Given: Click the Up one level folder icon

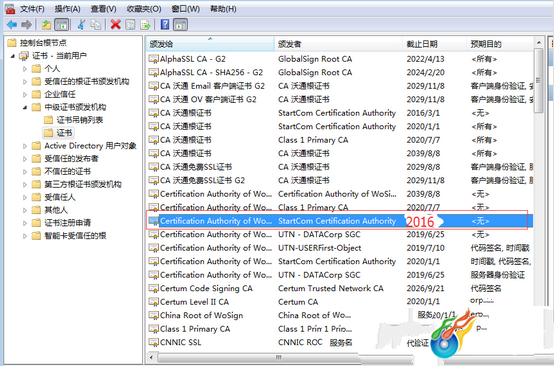Looking at the screenshot, I should click(46, 25).
